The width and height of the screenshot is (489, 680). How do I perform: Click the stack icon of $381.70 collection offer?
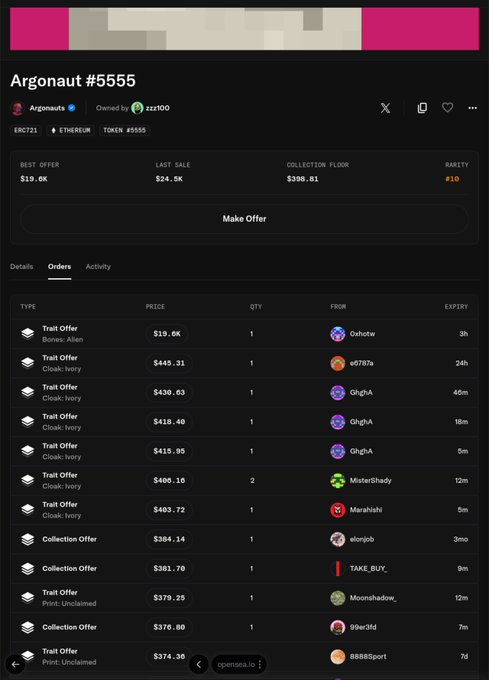(x=28, y=569)
